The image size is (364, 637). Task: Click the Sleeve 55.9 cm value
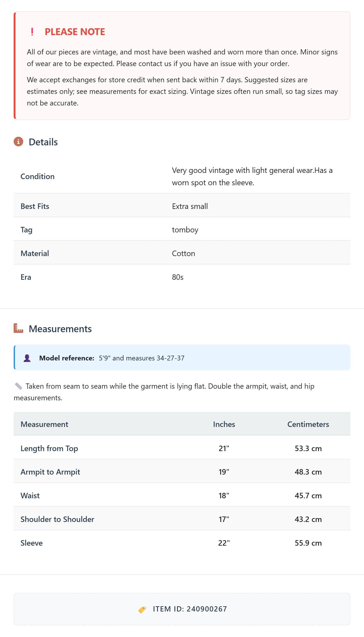tap(308, 543)
